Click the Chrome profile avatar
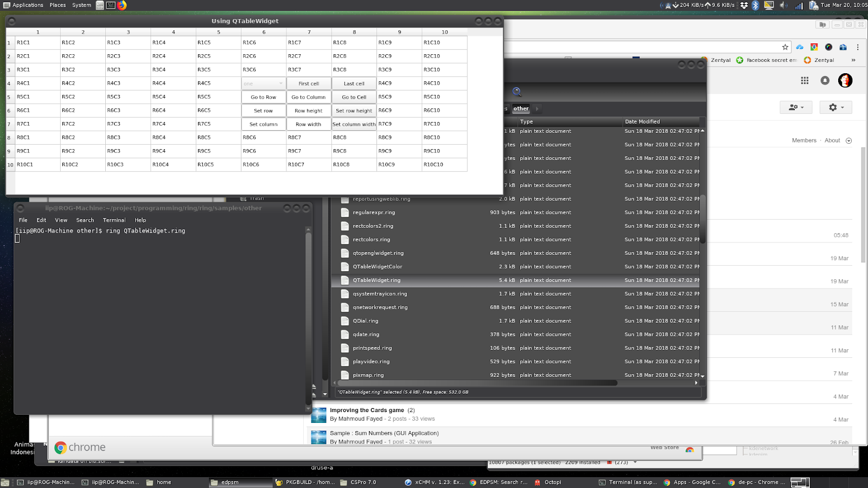 point(846,80)
